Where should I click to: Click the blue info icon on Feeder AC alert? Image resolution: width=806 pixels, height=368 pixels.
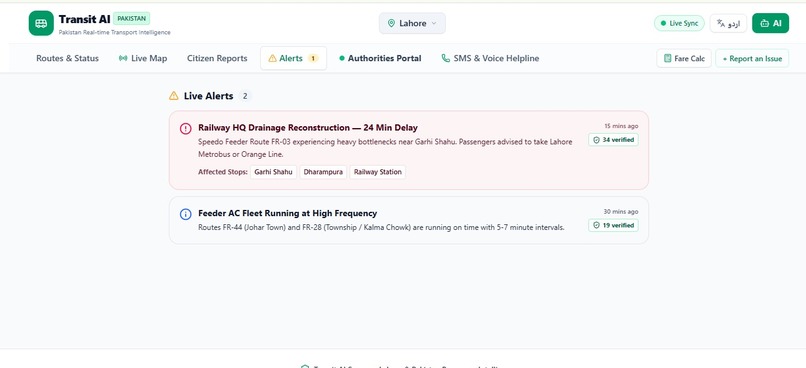click(186, 214)
